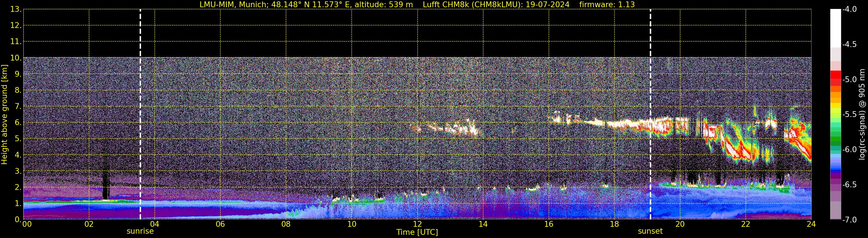868x238 pixels.
Task: Click the x-axis tick label 00
Action: [27, 224]
